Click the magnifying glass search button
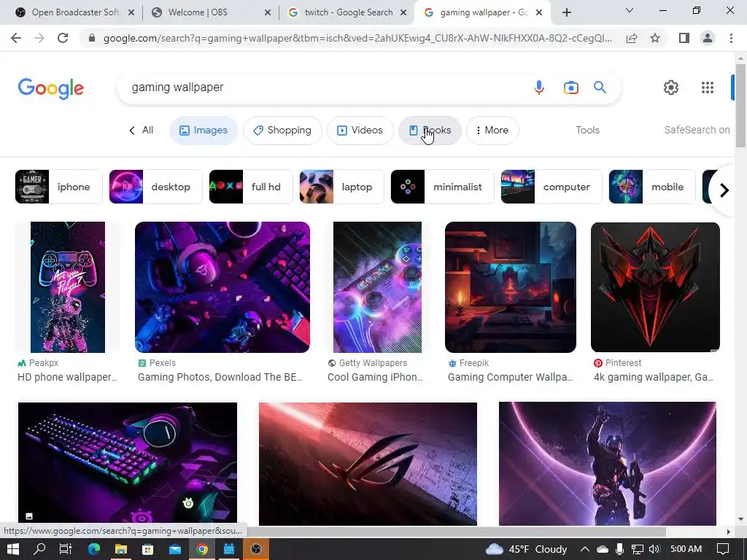Image resolution: width=747 pixels, height=560 pixels. 600,87
